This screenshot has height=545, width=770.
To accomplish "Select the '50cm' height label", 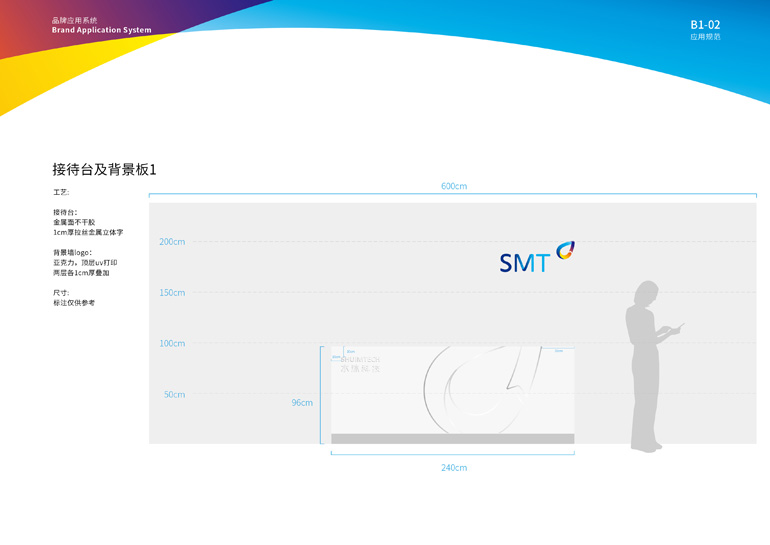I will (174, 394).
